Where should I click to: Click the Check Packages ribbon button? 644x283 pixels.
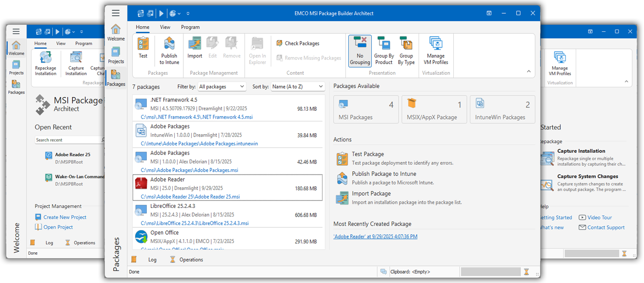[298, 43]
